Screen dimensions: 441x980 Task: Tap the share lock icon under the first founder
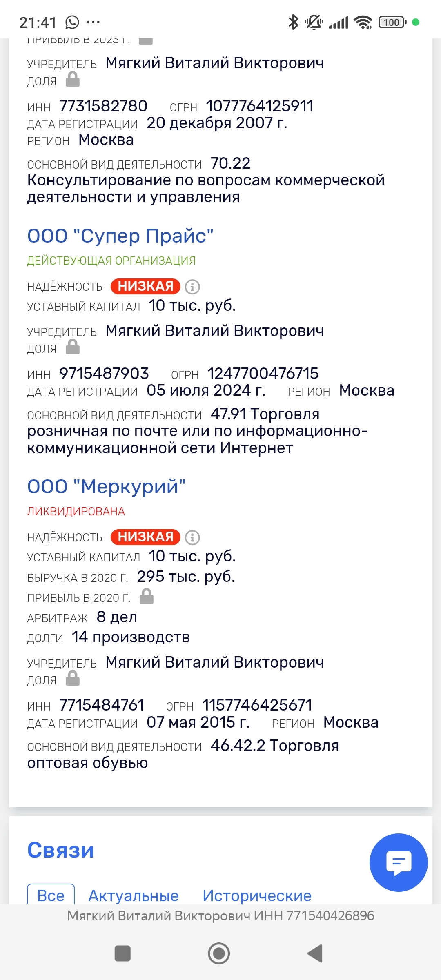tap(73, 80)
